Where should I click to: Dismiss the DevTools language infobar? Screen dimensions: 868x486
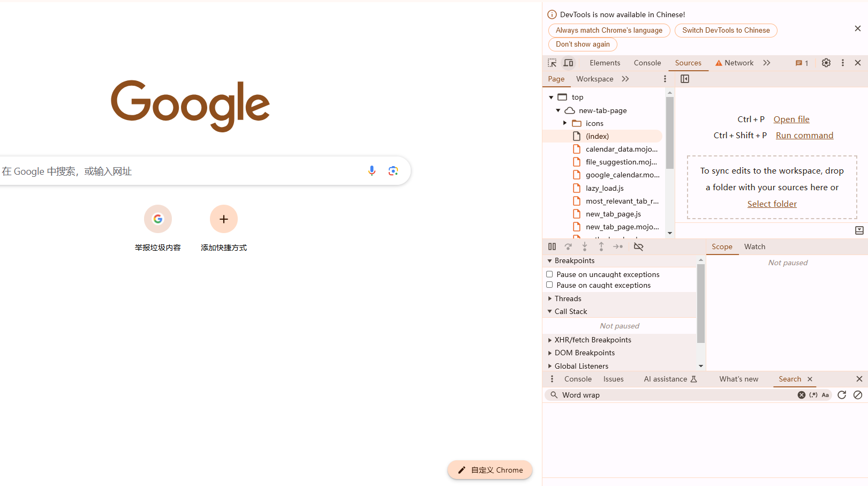click(x=858, y=28)
